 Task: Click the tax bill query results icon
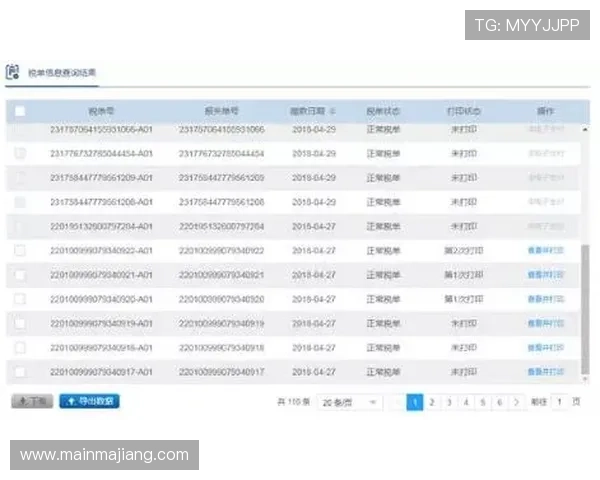pyautogui.click(x=13, y=72)
